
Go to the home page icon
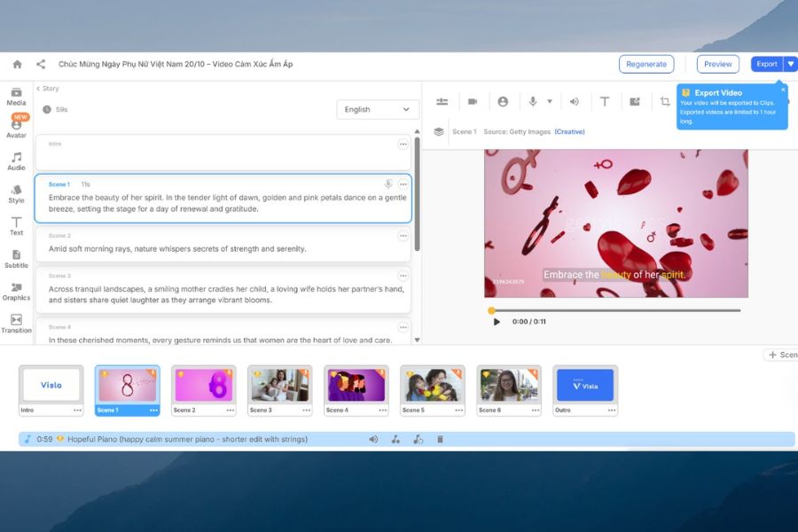(x=17, y=64)
